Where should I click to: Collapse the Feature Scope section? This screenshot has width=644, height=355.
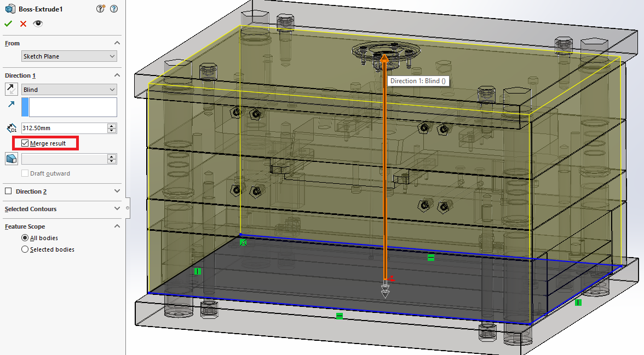click(117, 226)
